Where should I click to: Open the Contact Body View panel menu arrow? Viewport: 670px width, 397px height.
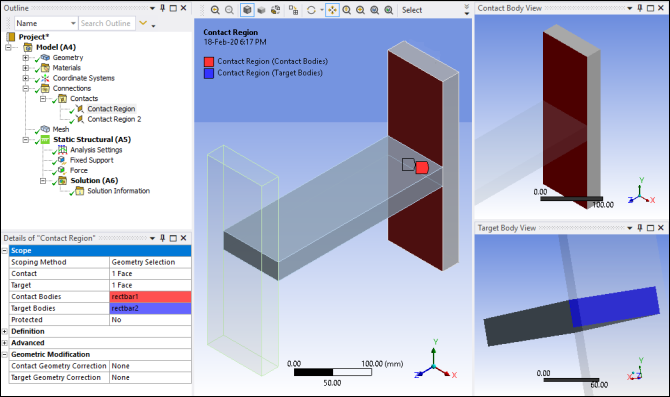pos(629,9)
